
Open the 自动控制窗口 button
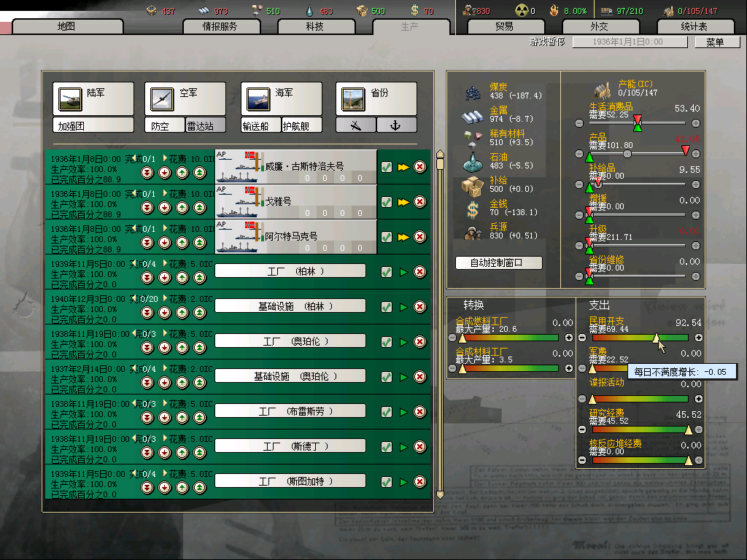tap(498, 262)
